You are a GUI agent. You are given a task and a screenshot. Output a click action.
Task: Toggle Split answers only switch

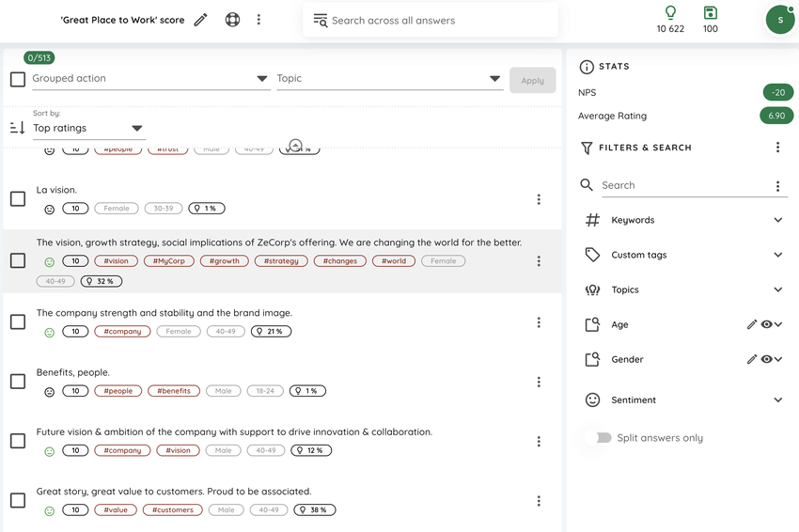coord(599,438)
